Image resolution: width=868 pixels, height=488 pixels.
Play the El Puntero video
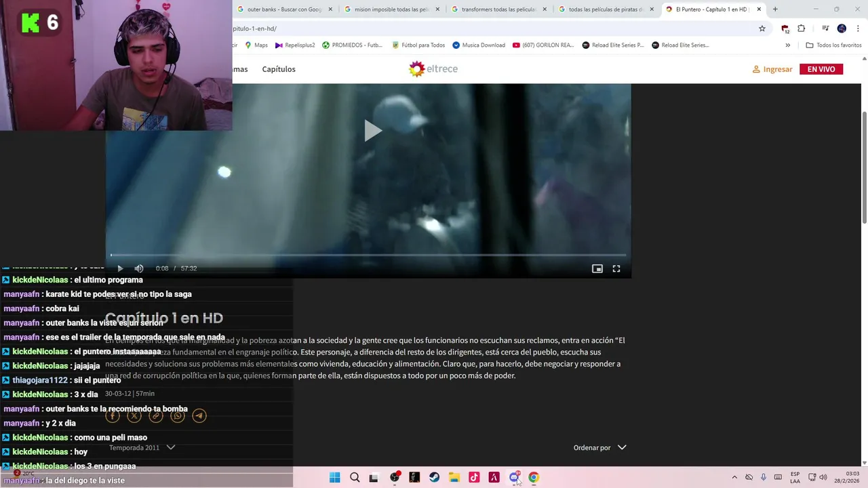[x=372, y=131]
